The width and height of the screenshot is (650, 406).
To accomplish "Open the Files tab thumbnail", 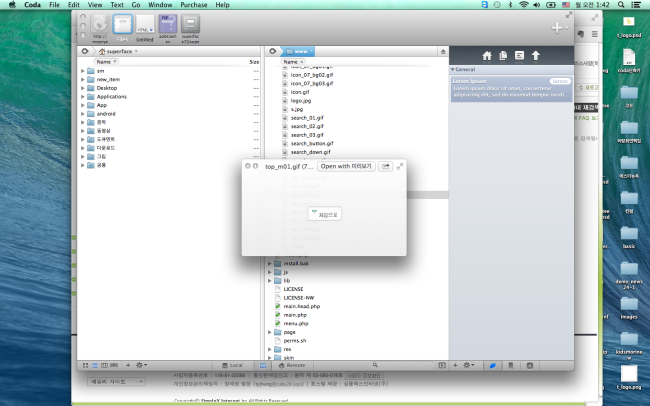I will (x=122, y=25).
